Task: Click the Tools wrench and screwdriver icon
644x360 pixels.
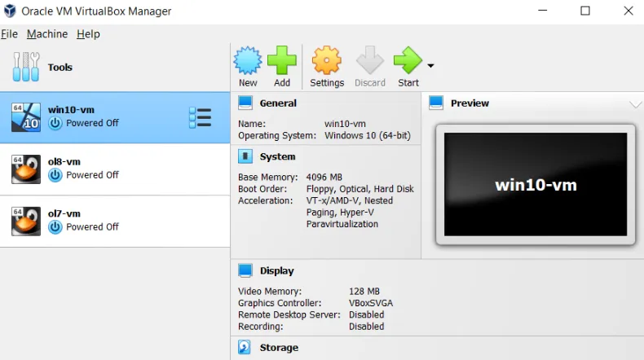Action: [x=26, y=67]
